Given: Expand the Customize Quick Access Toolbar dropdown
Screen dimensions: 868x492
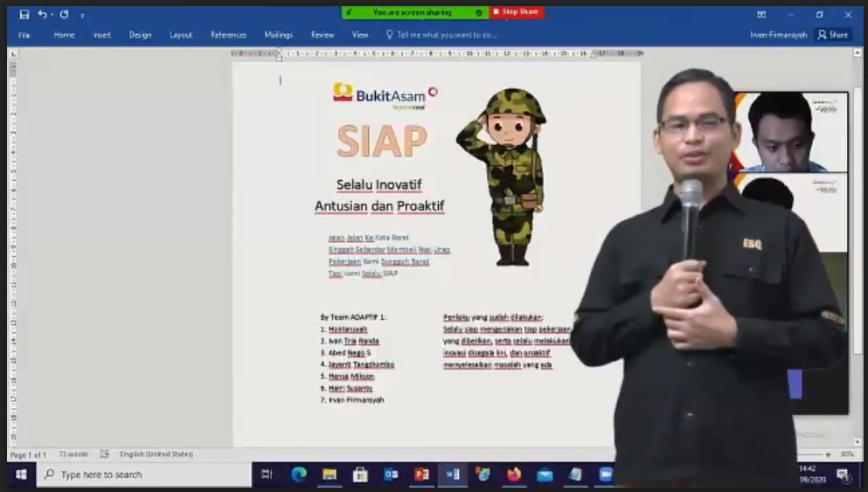Looking at the screenshot, I should pos(83,15).
